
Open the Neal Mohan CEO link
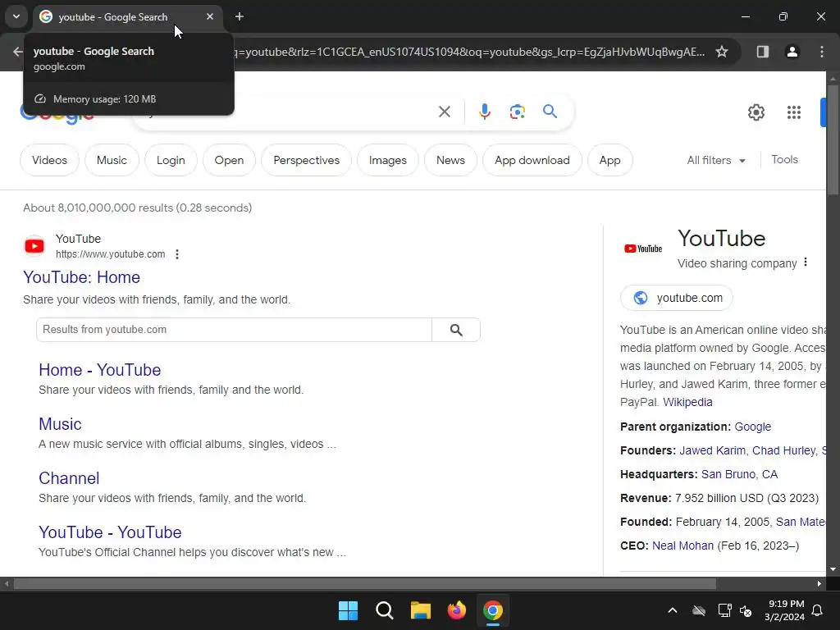point(682,546)
